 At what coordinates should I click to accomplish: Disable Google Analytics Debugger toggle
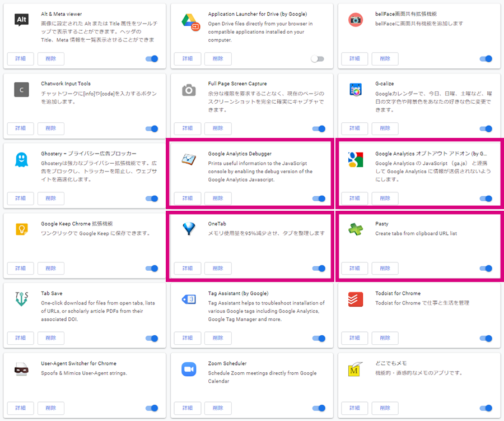tap(319, 198)
